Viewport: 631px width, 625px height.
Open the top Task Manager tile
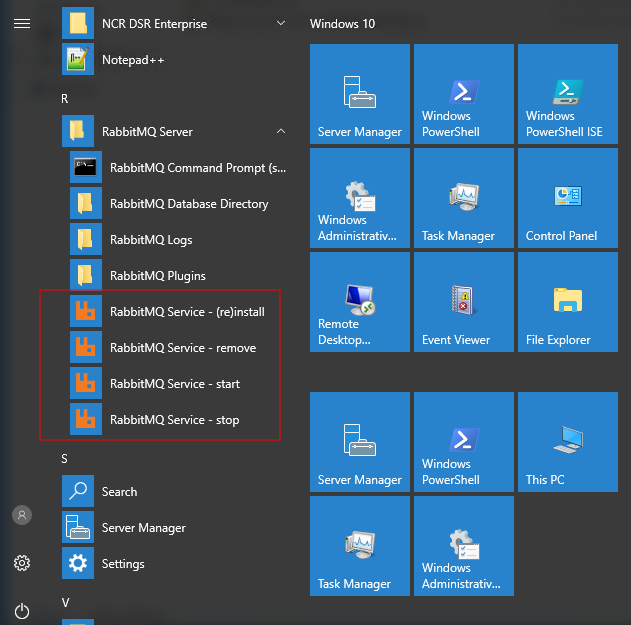click(464, 198)
